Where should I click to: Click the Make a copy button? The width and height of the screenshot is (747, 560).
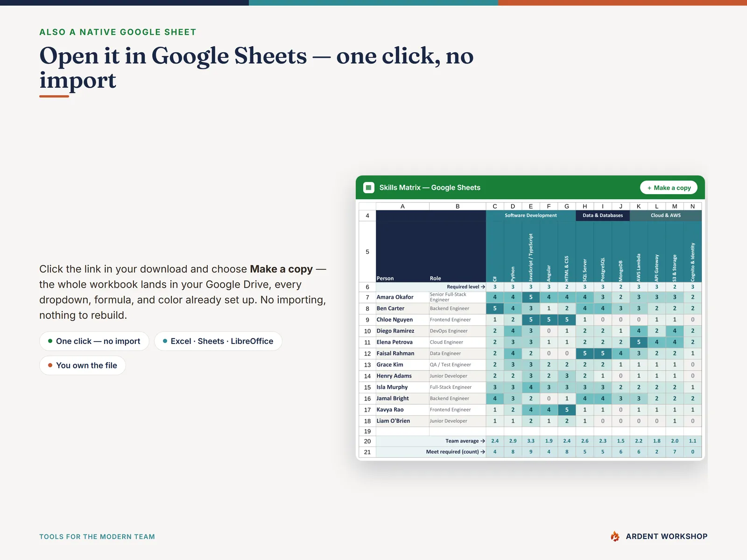point(669,188)
